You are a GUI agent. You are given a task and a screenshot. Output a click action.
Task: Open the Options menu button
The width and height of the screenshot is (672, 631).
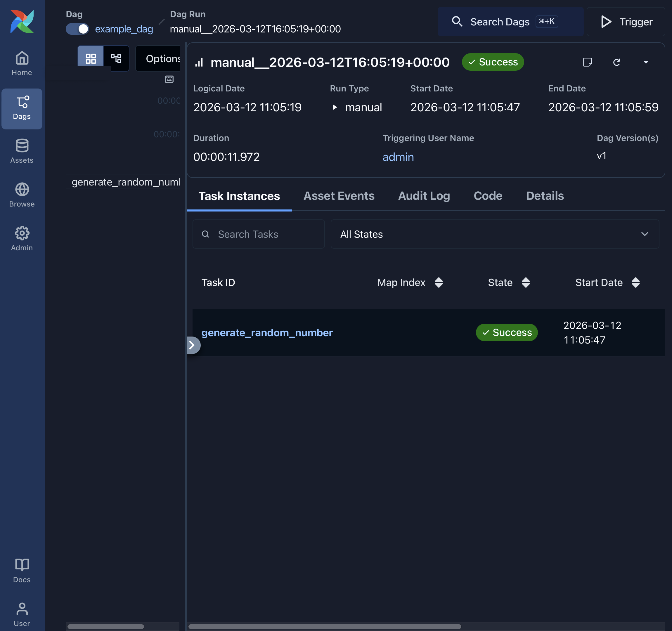pyautogui.click(x=158, y=58)
